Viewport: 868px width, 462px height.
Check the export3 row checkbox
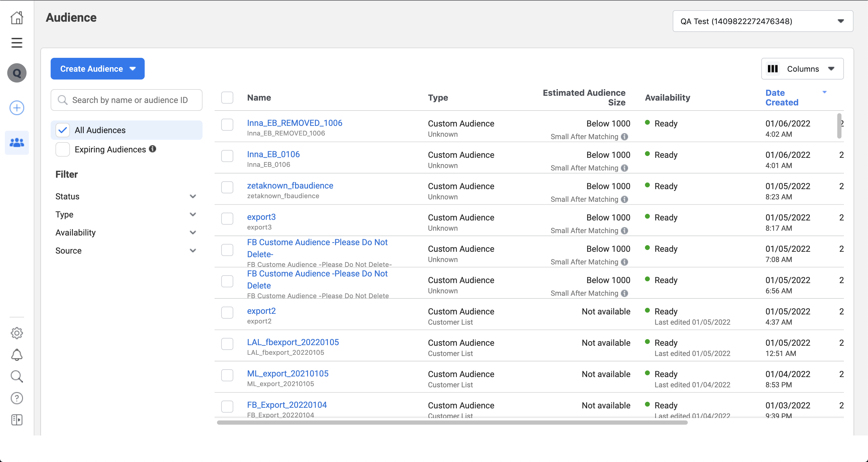227,219
